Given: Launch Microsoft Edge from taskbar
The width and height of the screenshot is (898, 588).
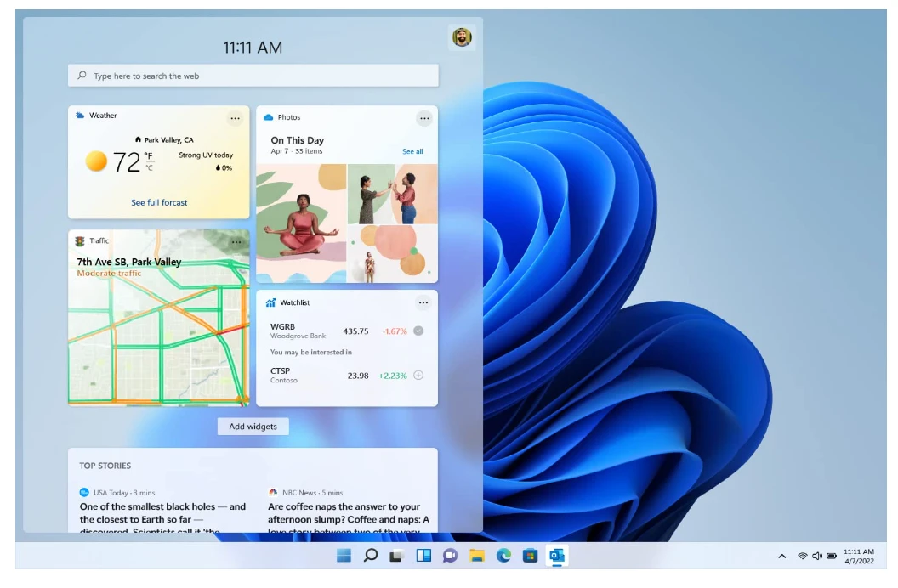Looking at the screenshot, I should (503, 556).
